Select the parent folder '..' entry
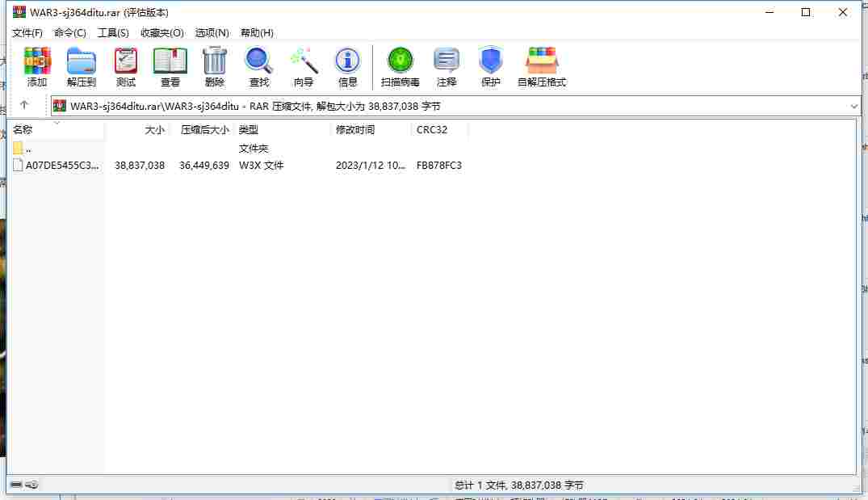Screen dimensions: 868x500 pyautogui.click(x=22, y=149)
